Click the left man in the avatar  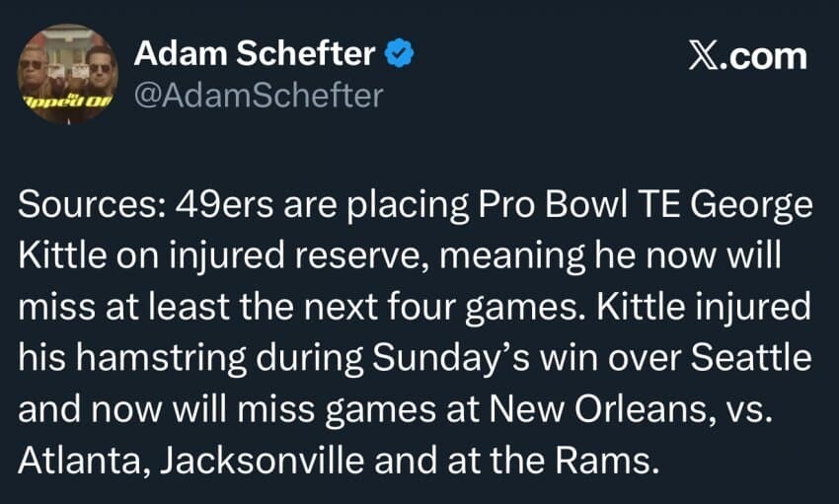(35, 68)
